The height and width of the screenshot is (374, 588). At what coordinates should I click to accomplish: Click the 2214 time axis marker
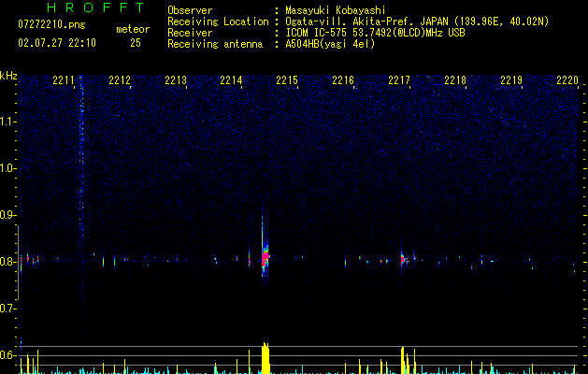tap(232, 80)
